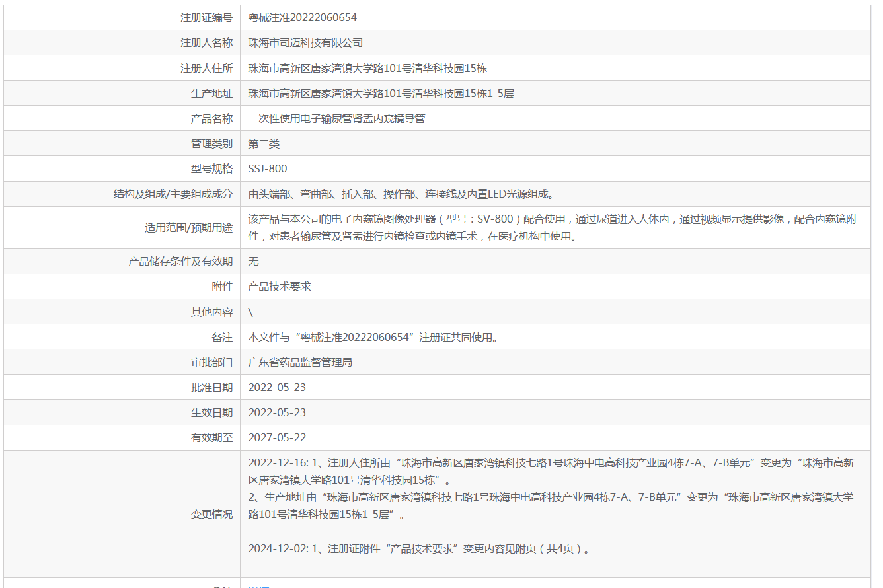Viewport: 883px width, 588px height.
Task: Click the 产品储存条件及有效期 label
Action: pos(180,261)
